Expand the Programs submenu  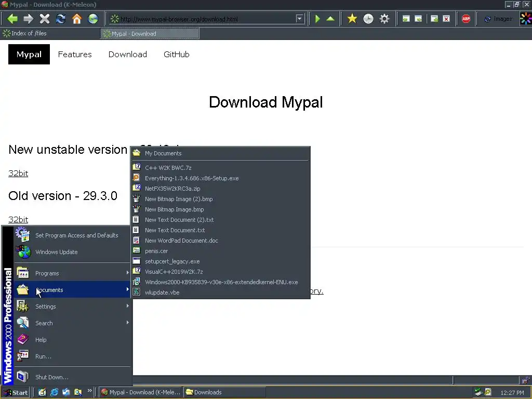[x=72, y=273]
